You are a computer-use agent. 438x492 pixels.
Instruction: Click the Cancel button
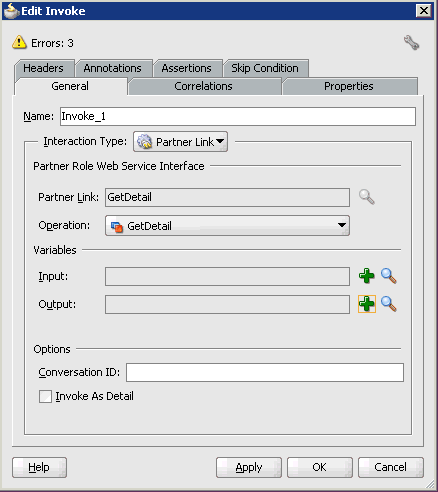tap(391, 467)
